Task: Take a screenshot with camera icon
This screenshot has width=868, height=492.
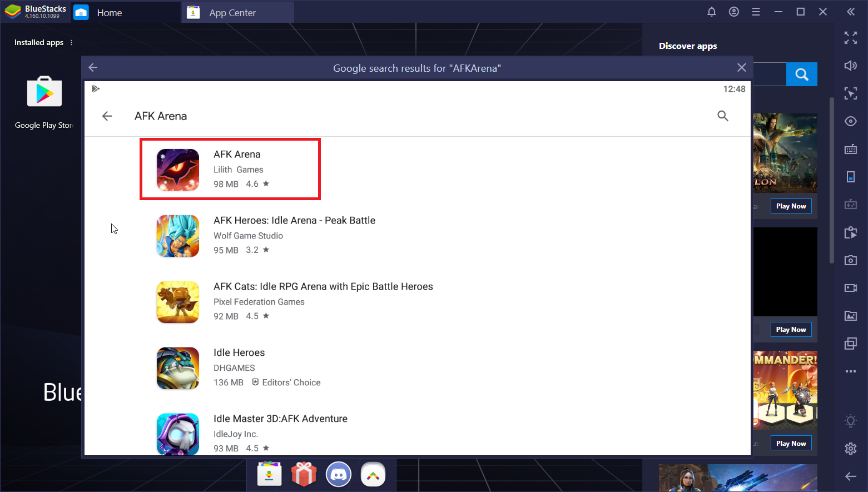Action: pos(851,260)
